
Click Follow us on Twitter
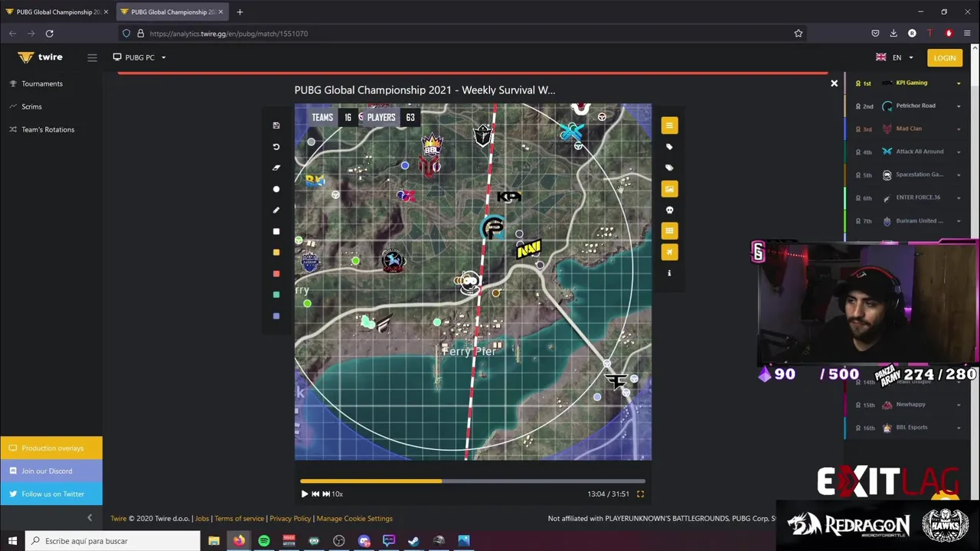pos(51,494)
